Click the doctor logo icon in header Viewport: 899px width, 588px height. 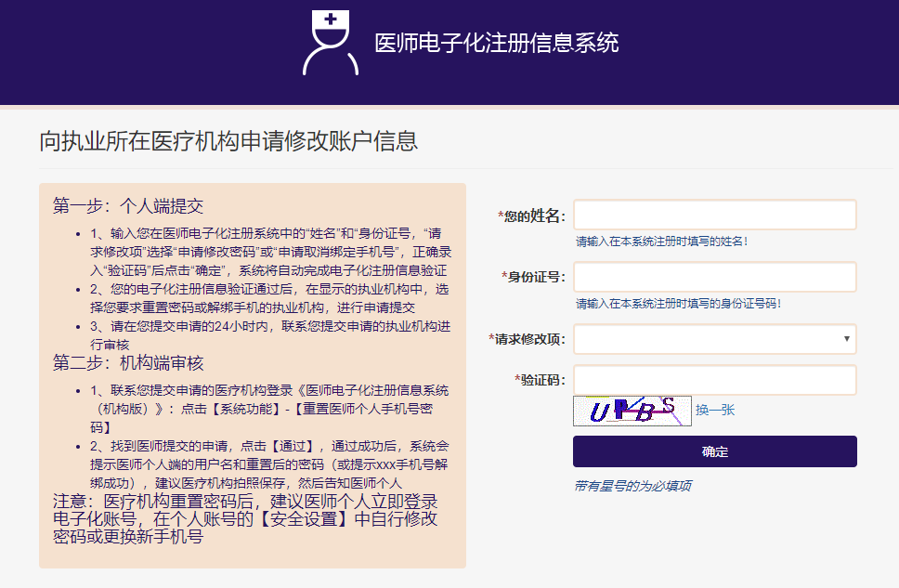(x=330, y=43)
